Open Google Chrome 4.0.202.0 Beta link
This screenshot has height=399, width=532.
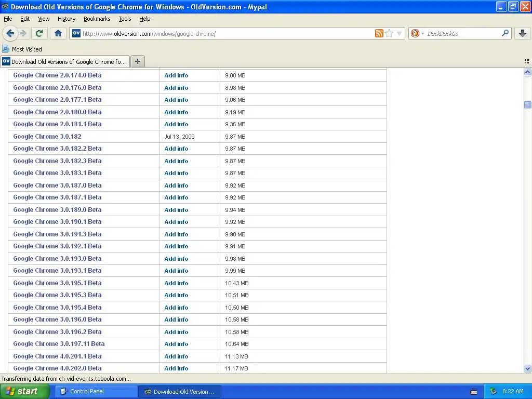[57, 368]
